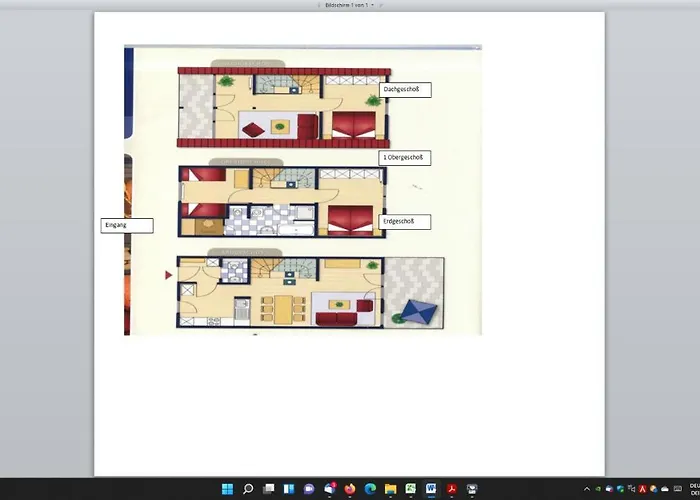
Task: Select the 'Eingang' text box
Action: 127,226
